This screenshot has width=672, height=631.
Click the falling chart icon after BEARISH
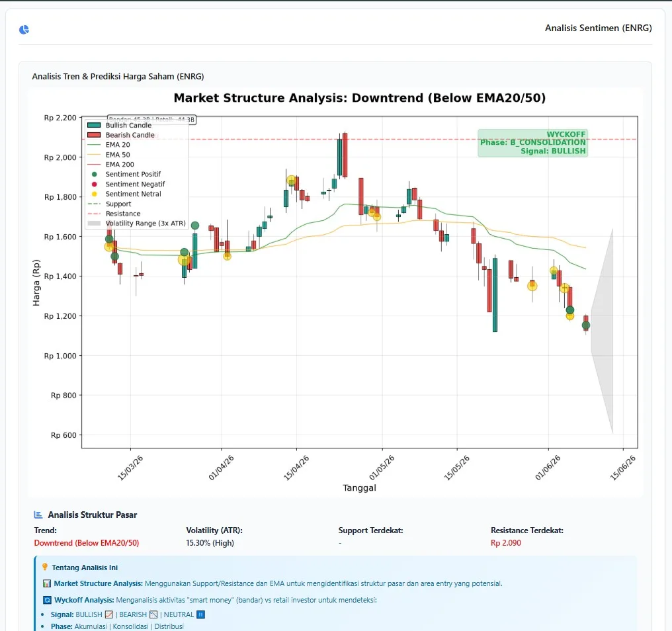[153, 614]
